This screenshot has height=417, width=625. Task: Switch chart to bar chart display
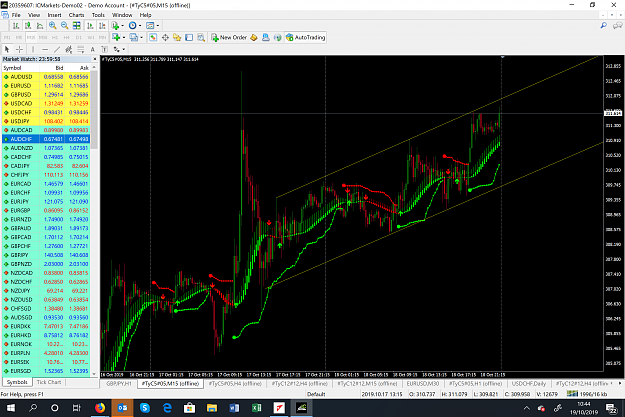pyautogui.click(x=16, y=26)
